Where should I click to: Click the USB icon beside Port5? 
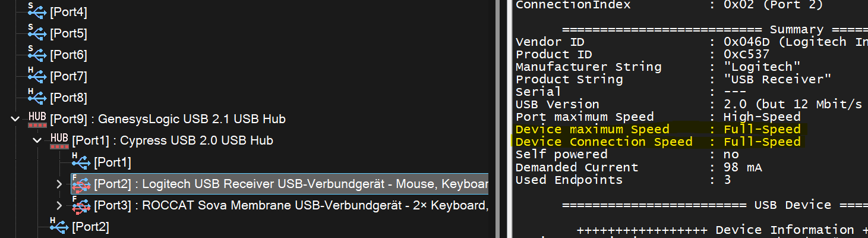click(x=37, y=33)
